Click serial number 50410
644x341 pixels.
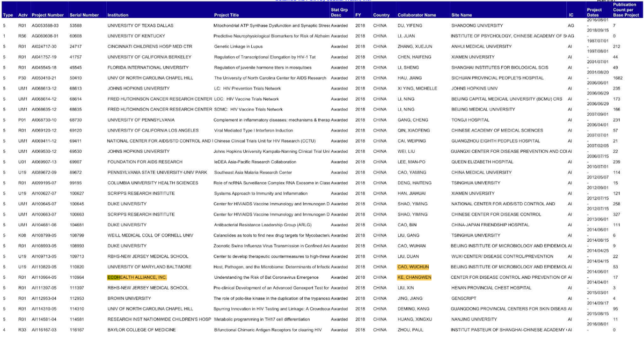pos(77,78)
